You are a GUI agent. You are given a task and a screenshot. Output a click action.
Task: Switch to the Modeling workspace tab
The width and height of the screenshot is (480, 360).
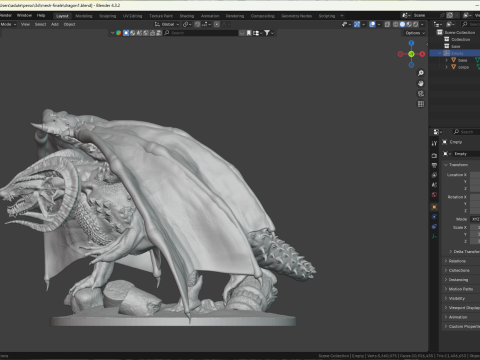click(84, 16)
